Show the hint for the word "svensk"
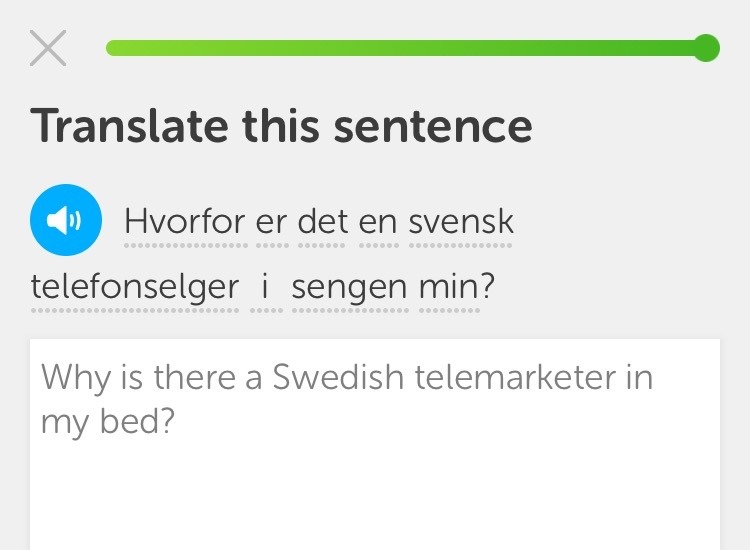The height and width of the screenshot is (550, 750). pos(461,221)
